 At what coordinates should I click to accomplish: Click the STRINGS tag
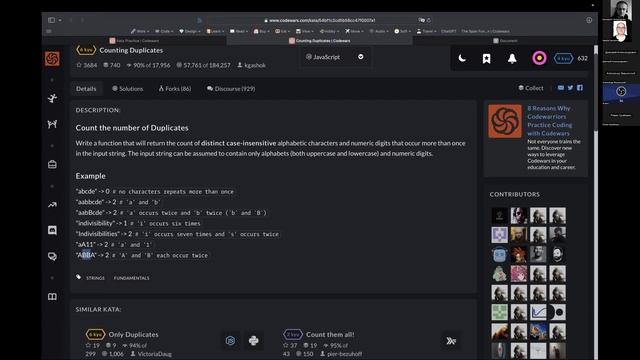(95, 278)
